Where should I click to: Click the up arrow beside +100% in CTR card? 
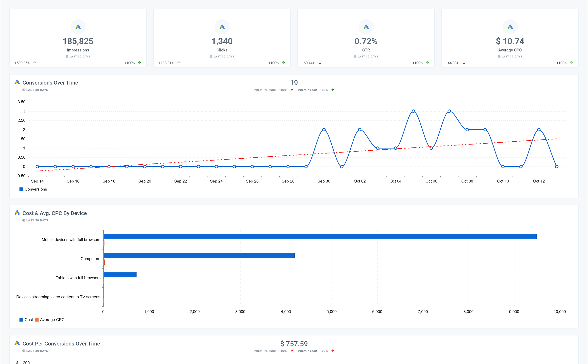point(428,63)
